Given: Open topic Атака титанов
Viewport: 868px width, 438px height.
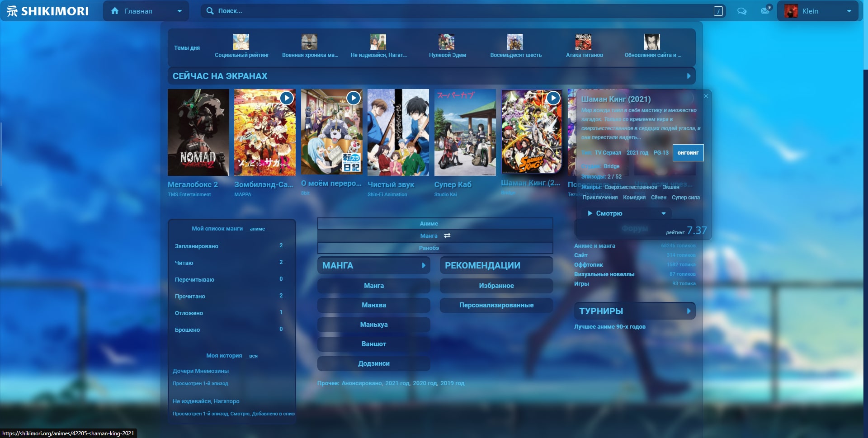Looking at the screenshot, I should pos(585,55).
